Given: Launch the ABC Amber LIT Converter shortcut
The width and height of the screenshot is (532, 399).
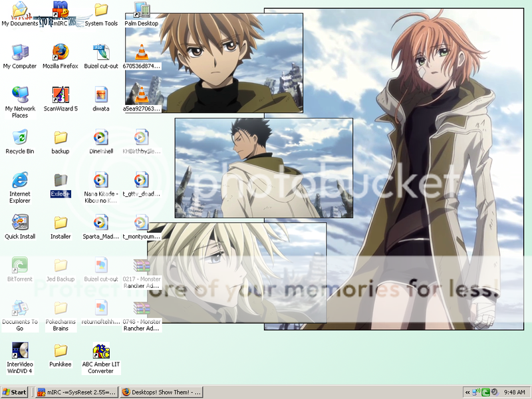Looking at the screenshot, I should (x=101, y=358).
